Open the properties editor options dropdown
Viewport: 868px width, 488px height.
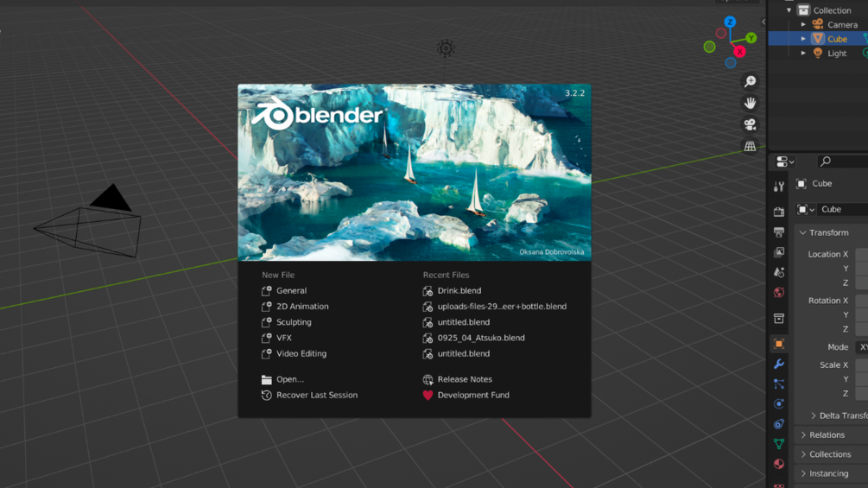pos(785,162)
